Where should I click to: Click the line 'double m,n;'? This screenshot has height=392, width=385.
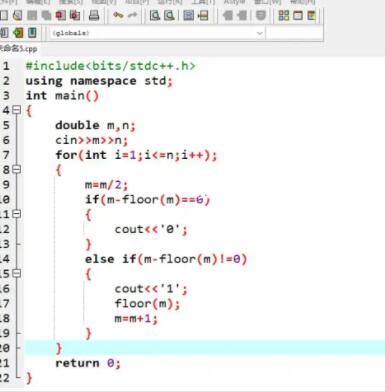pos(95,125)
